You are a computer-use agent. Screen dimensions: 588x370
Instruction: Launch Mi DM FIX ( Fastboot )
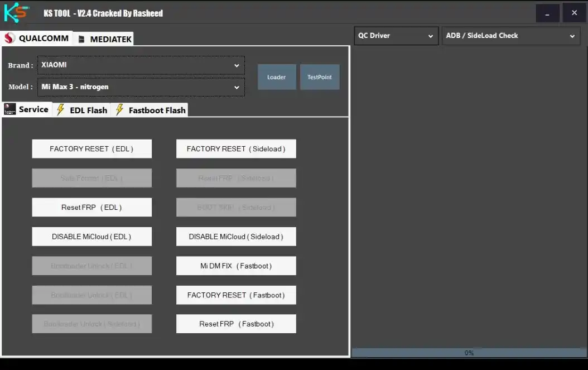[236, 266]
